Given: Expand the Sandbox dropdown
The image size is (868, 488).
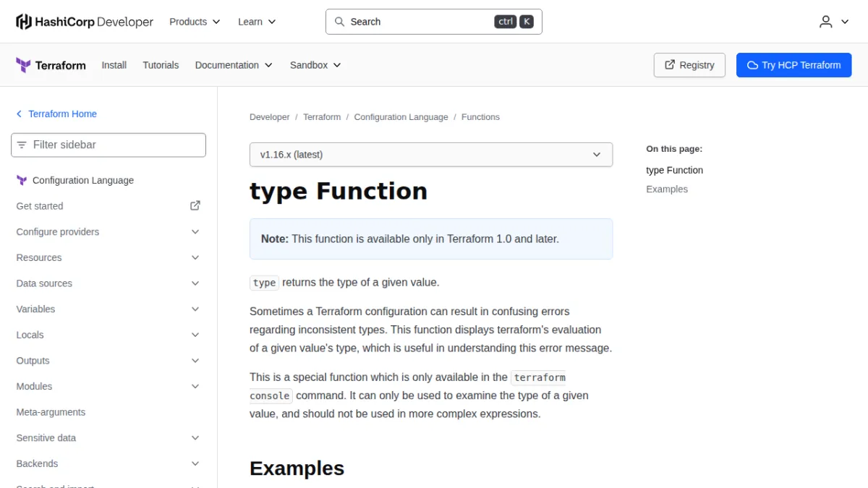Looking at the screenshot, I should click(x=315, y=65).
